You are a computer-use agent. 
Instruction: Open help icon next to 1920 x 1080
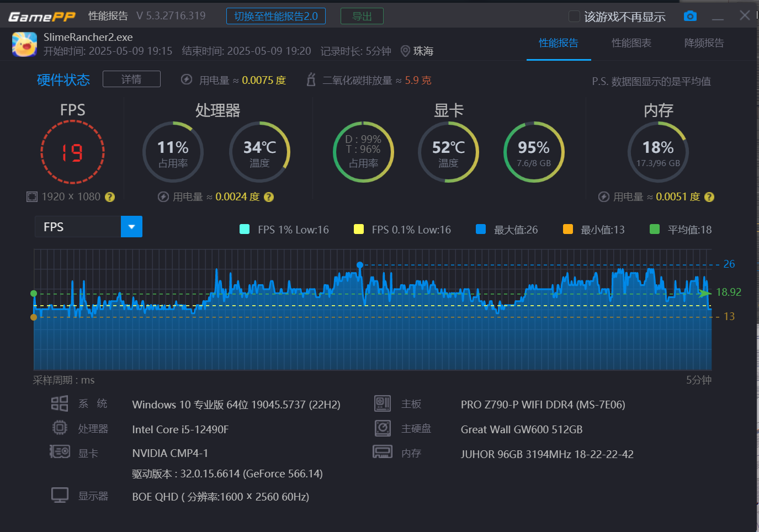[x=110, y=197]
